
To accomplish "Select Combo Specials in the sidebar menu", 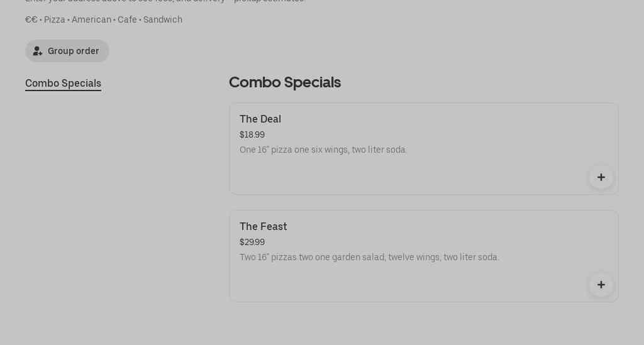I will (x=63, y=84).
